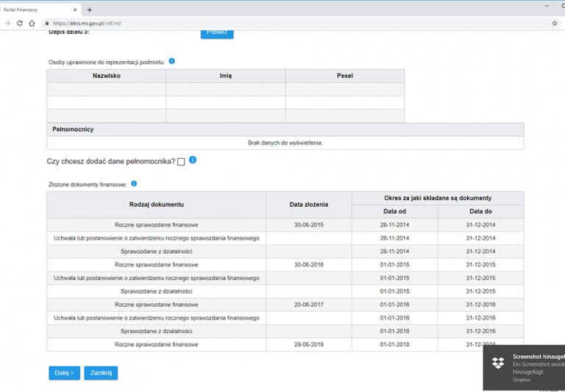The image size is (565, 392).
Task: Select the Nazwisko column header
Action: (x=107, y=76)
